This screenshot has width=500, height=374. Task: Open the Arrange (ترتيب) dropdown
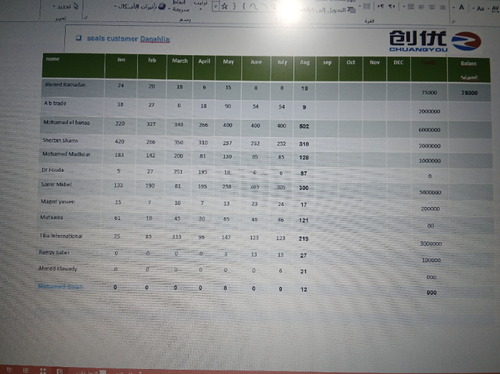coord(200,5)
